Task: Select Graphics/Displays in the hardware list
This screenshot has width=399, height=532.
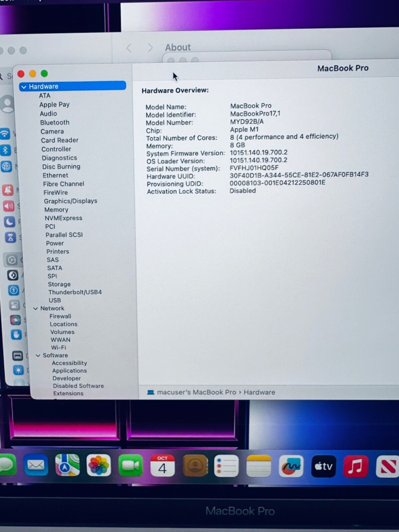Action: [x=70, y=201]
